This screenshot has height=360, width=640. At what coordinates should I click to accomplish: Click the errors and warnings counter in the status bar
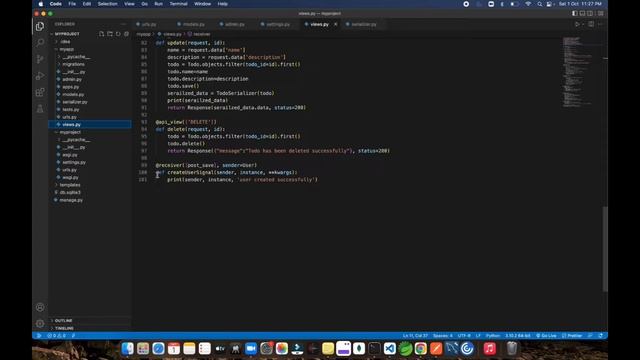(x=56, y=336)
